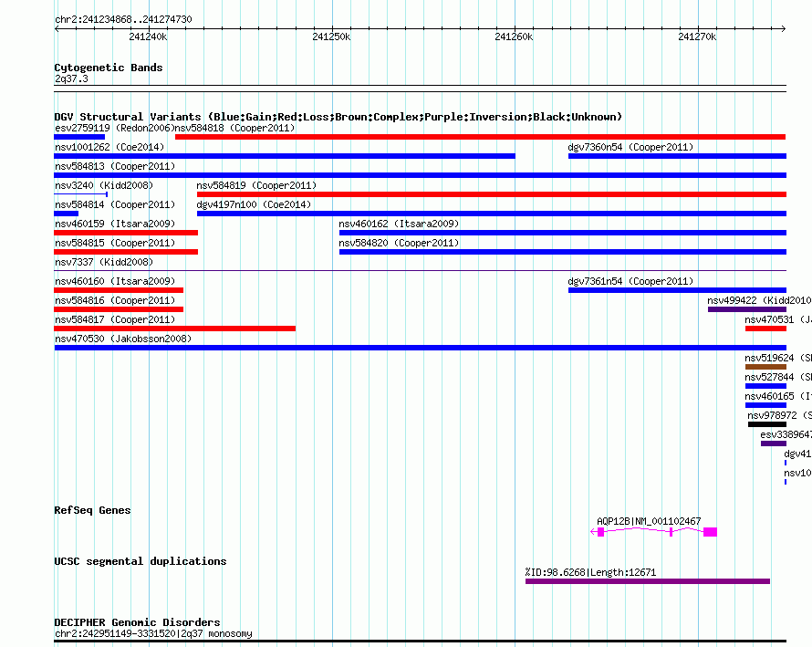Click the RefSeq Genes track title

tap(92, 510)
